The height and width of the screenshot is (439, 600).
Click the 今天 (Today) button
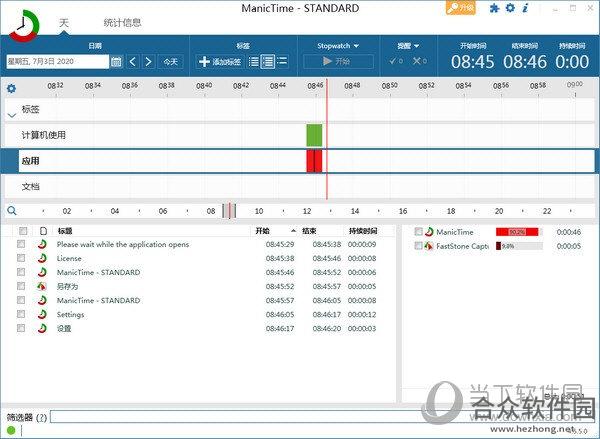click(x=171, y=62)
